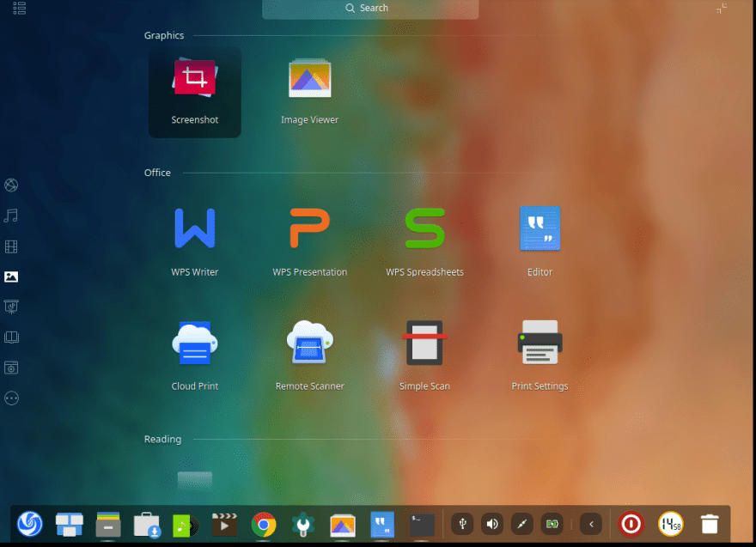The width and height of the screenshot is (756, 547).
Task: Jump to Office category presentation icon
Action: tap(11, 307)
